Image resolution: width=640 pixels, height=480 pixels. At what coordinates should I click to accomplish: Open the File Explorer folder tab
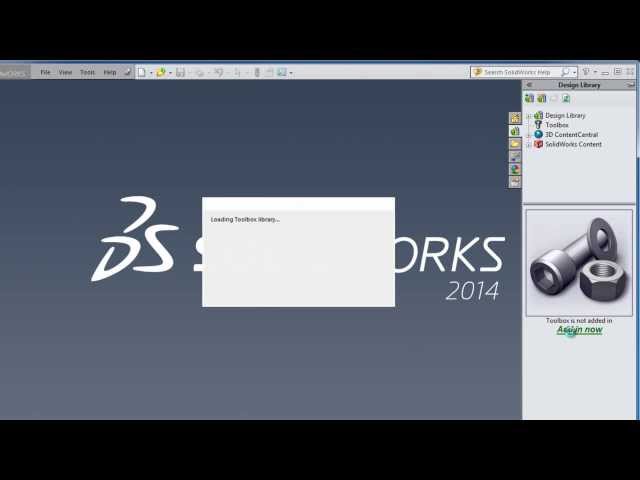(x=515, y=144)
